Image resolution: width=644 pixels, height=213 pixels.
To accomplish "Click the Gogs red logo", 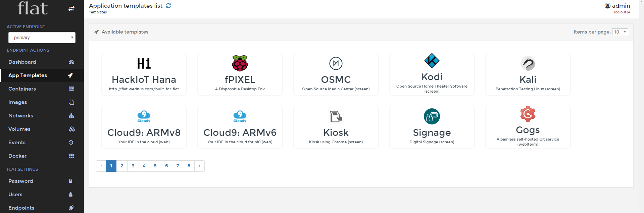I will click(x=528, y=114).
